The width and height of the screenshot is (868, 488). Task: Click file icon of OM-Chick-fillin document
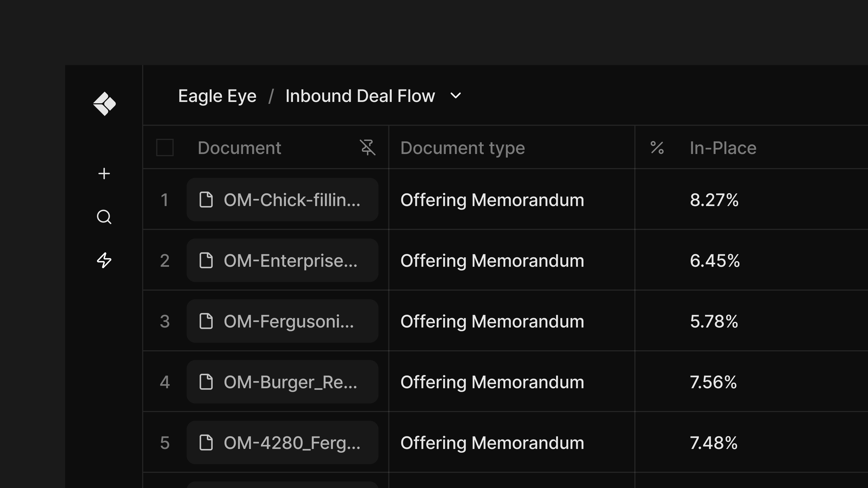pyautogui.click(x=206, y=200)
